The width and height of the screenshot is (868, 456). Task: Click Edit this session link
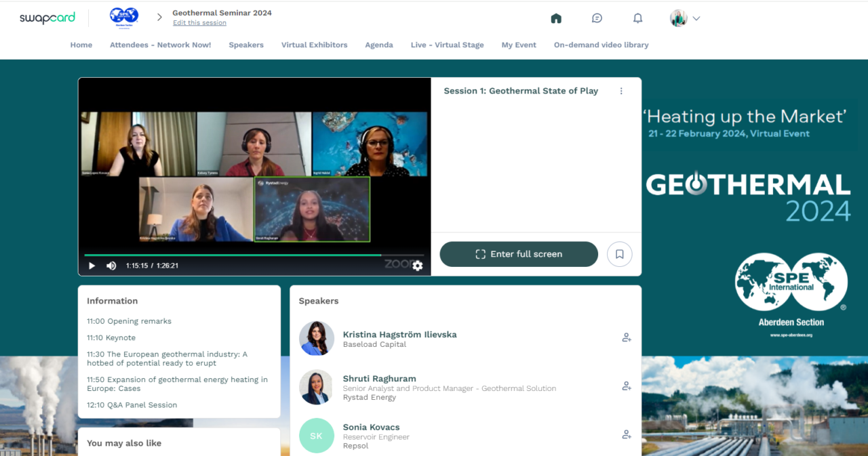click(x=199, y=23)
